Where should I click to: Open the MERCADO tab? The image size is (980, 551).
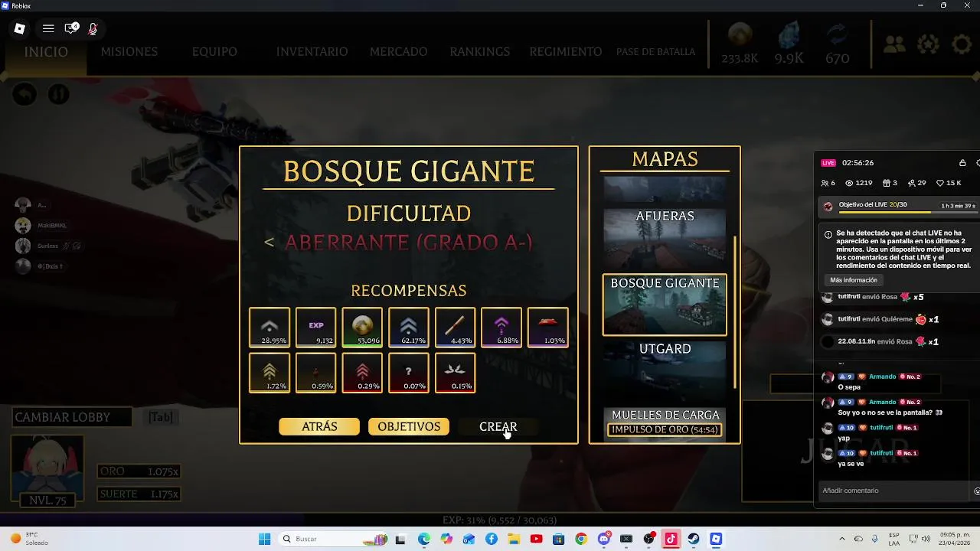tap(398, 52)
